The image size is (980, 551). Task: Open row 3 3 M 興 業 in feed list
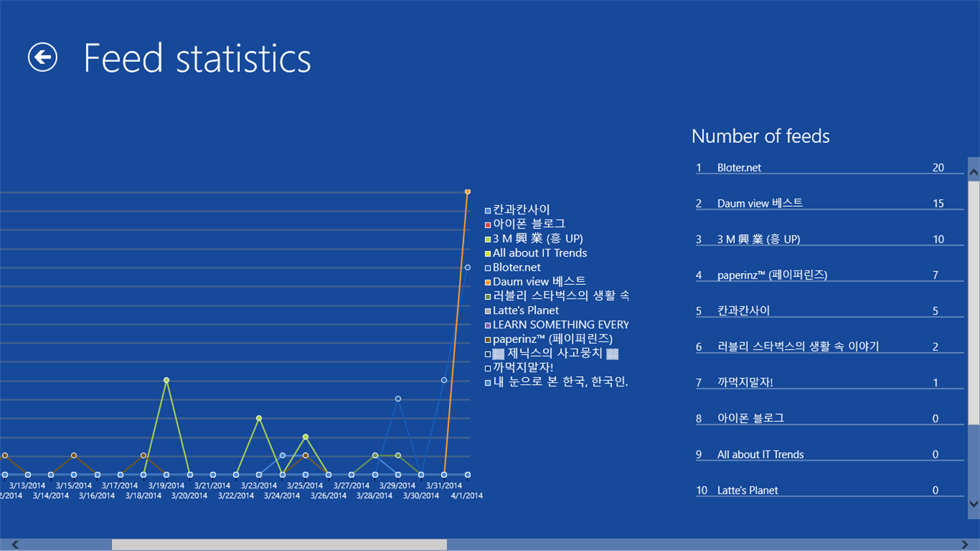(830, 239)
